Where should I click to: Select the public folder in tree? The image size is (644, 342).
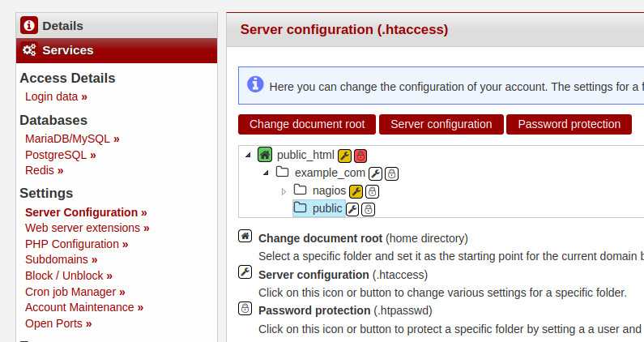click(x=319, y=208)
